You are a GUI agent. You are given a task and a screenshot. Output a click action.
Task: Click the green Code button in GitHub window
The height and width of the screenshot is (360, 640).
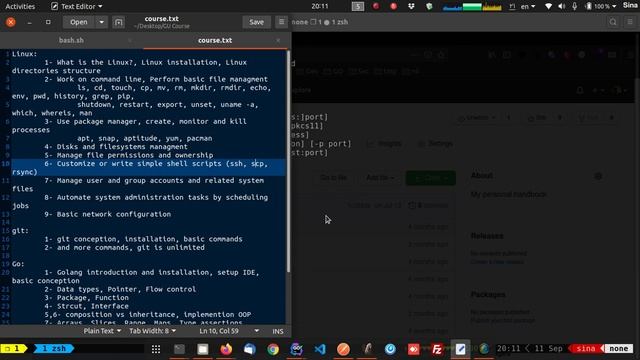[431, 178]
